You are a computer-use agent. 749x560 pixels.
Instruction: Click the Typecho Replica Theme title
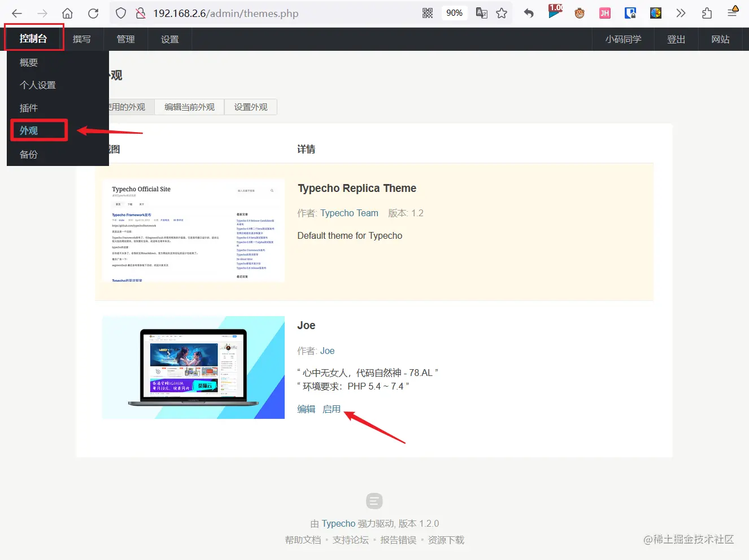357,188
